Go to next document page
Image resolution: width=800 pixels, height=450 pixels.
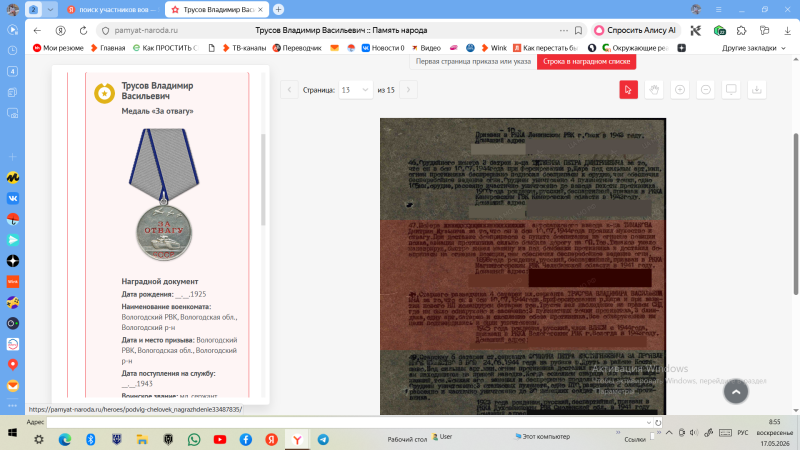tap(408, 90)
